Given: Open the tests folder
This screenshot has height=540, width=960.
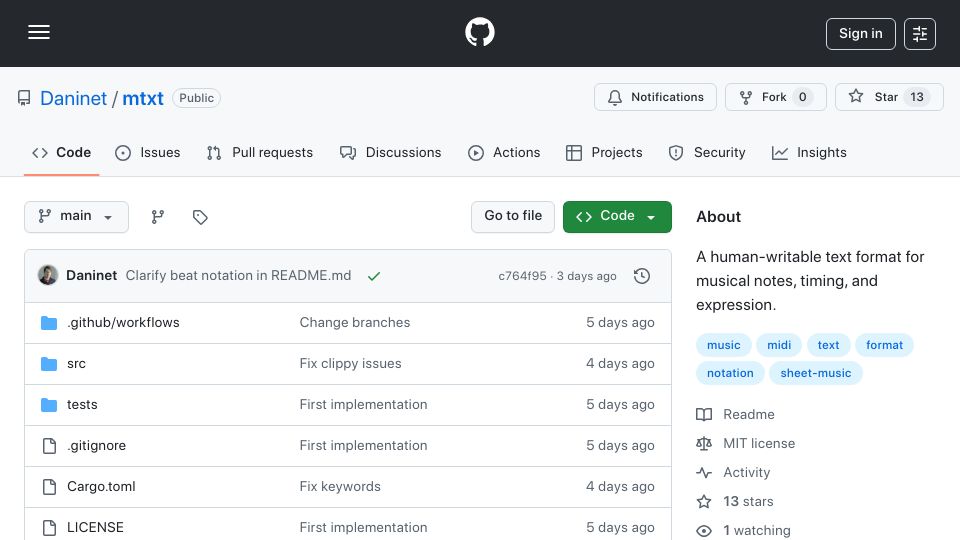Looking at the screenshot, I should (x=82, y=405).
